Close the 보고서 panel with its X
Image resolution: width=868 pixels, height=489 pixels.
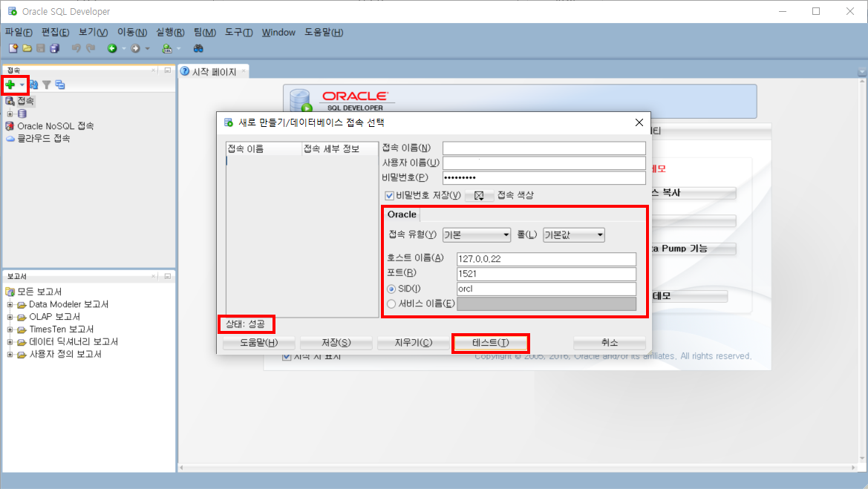[x=154, y=276]
